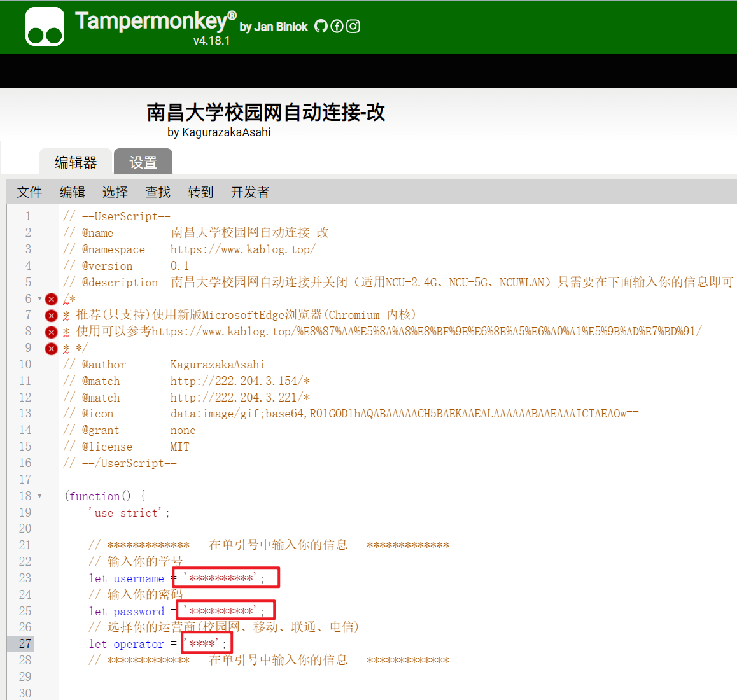
Task: Click the error marker on line 7
Action: coord(52,316)
